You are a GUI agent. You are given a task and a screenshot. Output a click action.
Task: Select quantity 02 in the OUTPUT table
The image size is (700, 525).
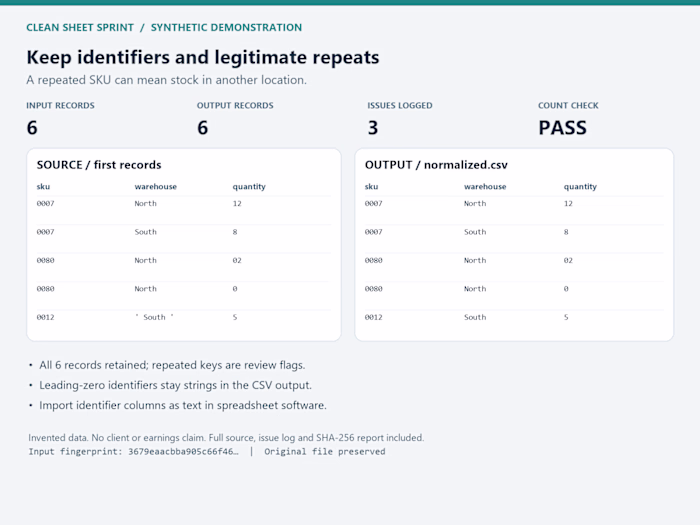point(568,261)
